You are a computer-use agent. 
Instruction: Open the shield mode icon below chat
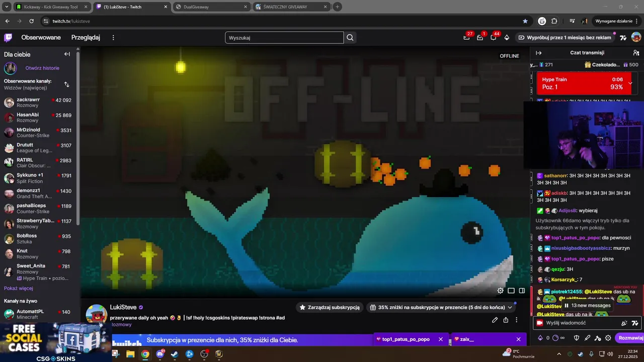click(577, 338)
